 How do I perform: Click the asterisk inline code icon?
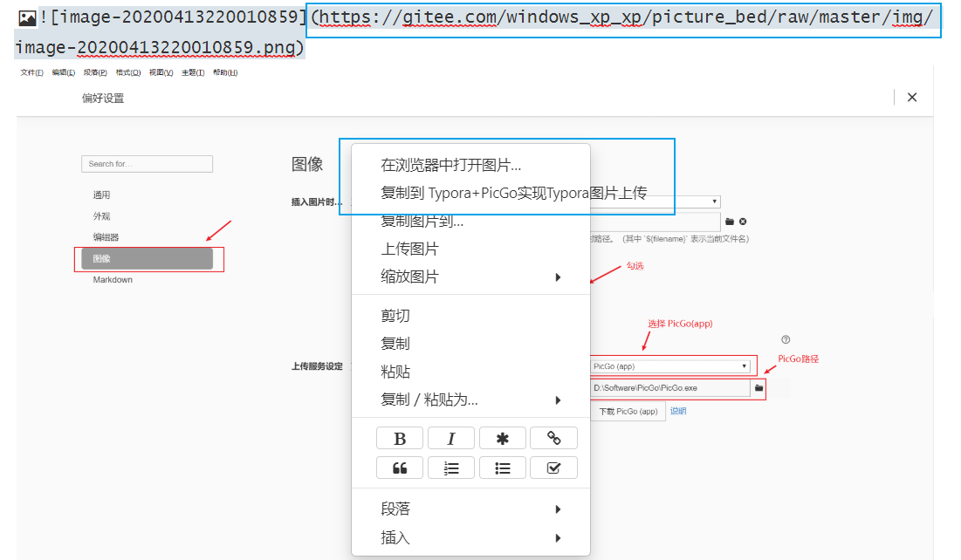click(x=503, y=439)
